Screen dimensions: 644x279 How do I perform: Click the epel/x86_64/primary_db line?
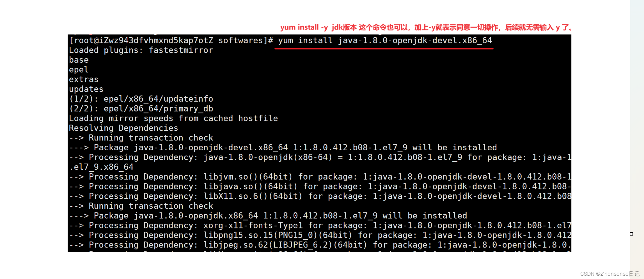[x=141, y=109]
